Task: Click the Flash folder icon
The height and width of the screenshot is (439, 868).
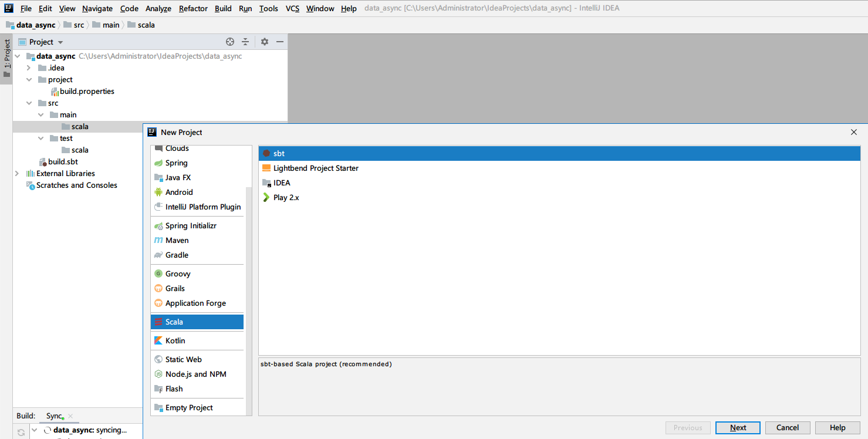Action: click(158, 389)
